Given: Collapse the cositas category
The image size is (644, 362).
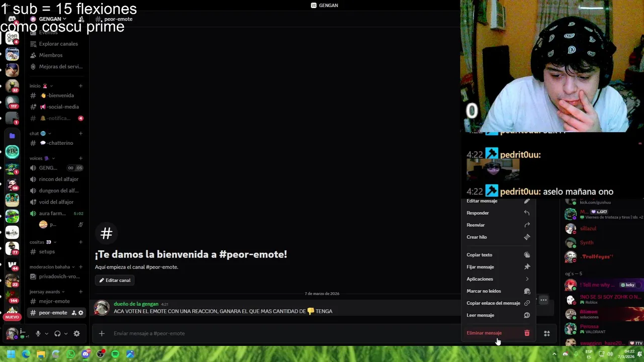Looking at the screenshot, I should (43, 242).
